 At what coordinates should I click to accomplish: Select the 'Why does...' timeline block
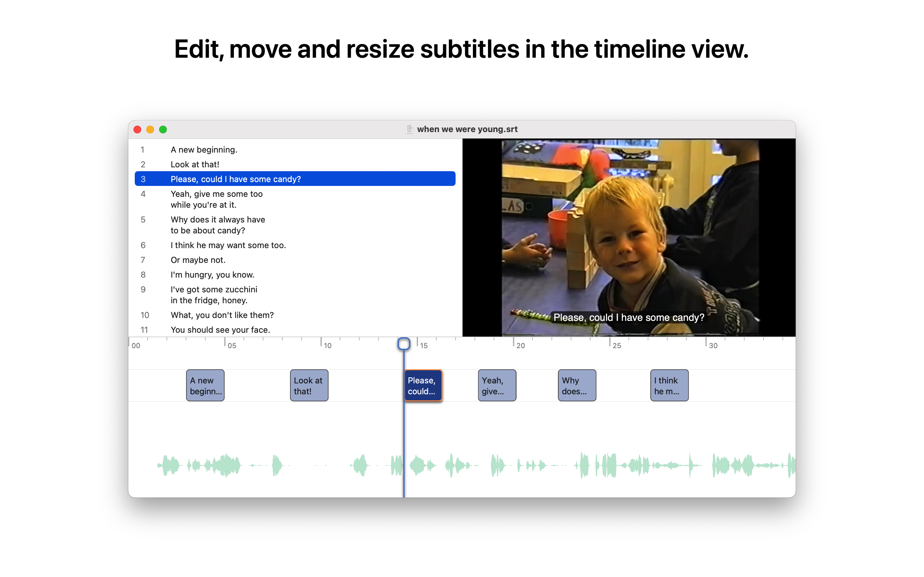(x=577, y=385)
